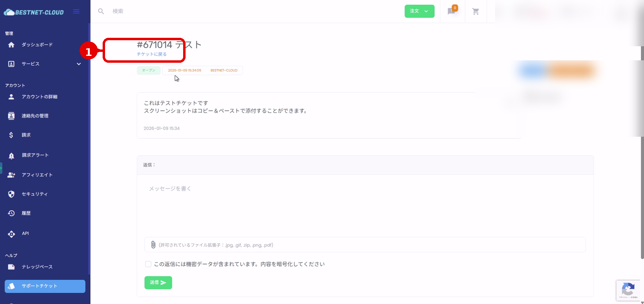Open ナレッジベース in the help section

37,267
